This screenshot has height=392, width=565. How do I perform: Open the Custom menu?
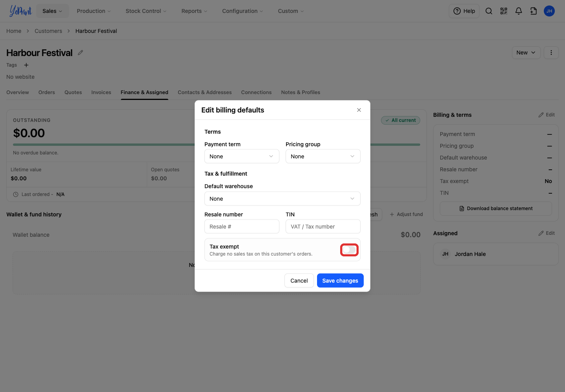pyautogui.click(x=291, y=11)
